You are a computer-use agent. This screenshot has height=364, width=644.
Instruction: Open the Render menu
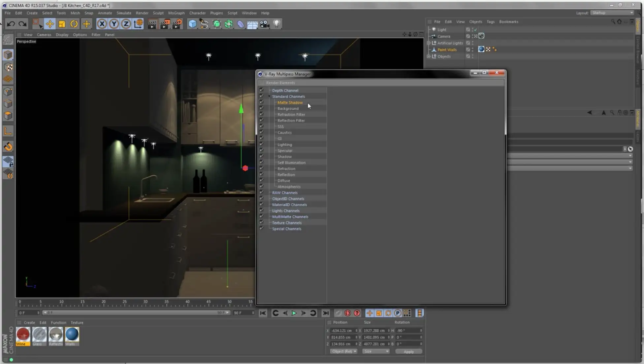click(142, 13)
